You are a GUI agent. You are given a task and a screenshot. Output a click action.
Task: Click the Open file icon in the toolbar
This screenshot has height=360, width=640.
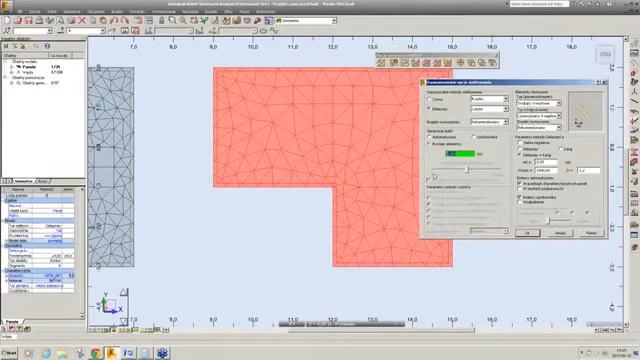(x=18, y=20)
